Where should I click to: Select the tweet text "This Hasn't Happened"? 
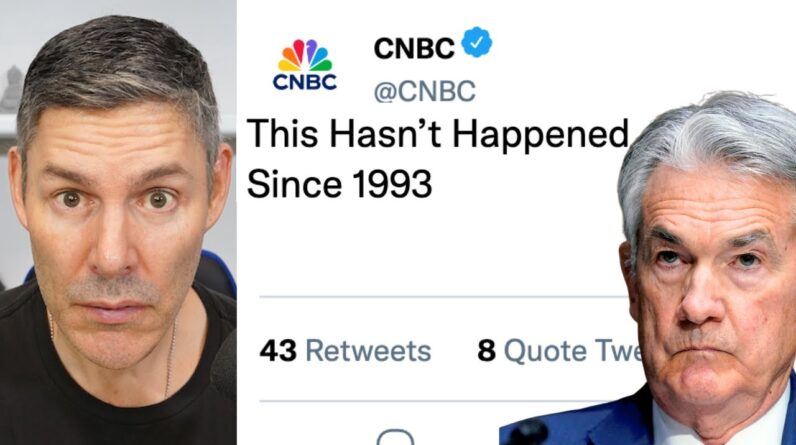click(438, 134)
